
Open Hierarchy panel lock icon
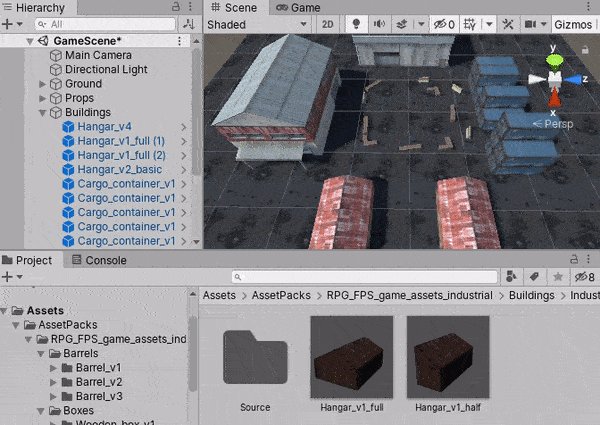click(x=176, y=7)
